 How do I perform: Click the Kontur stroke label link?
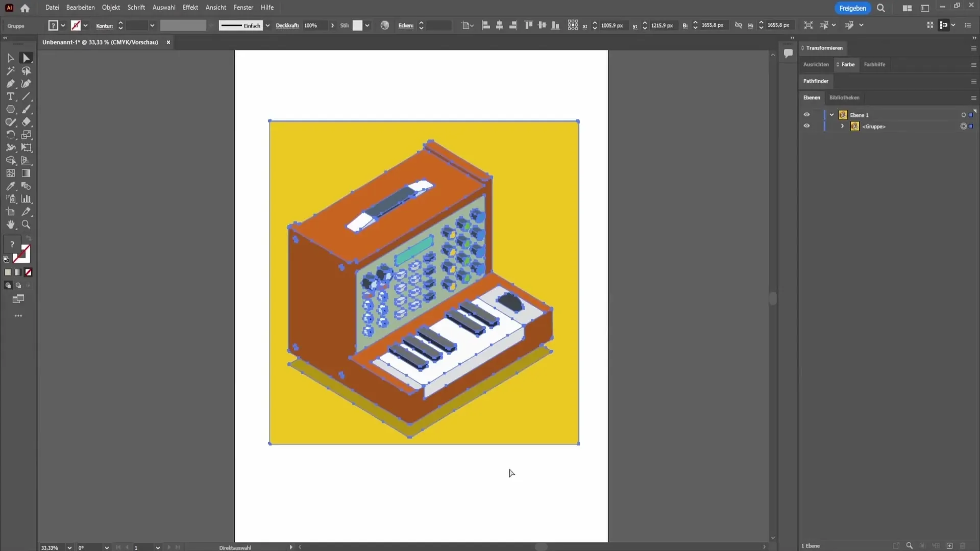(x=105, y=26)
